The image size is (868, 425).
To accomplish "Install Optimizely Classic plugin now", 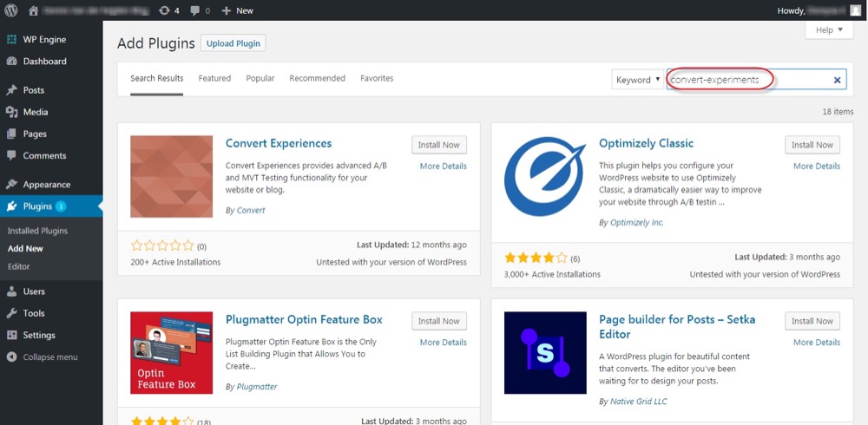I will point(812,145).
